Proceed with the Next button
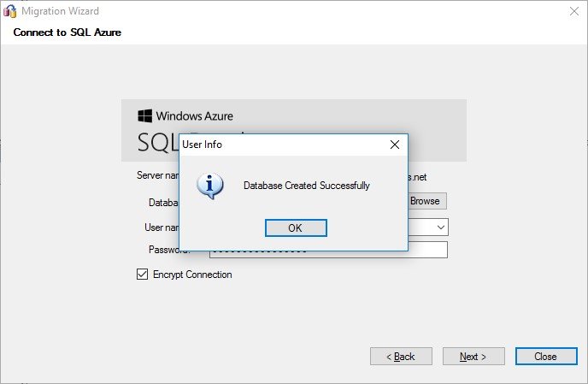 click(473, 357)
